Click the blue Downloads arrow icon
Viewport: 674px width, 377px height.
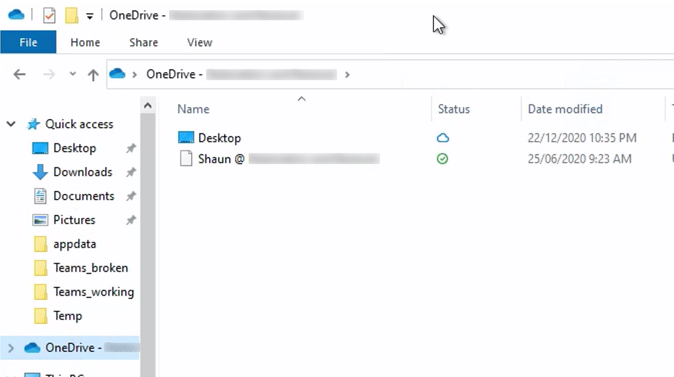click(x=40, y=172)
